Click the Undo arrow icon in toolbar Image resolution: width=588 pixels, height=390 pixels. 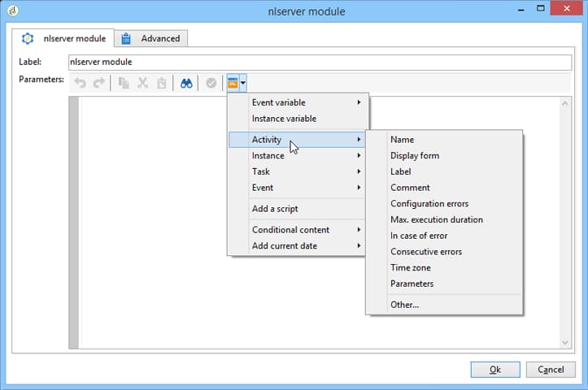pyautogui.click(x=80, y=83)
